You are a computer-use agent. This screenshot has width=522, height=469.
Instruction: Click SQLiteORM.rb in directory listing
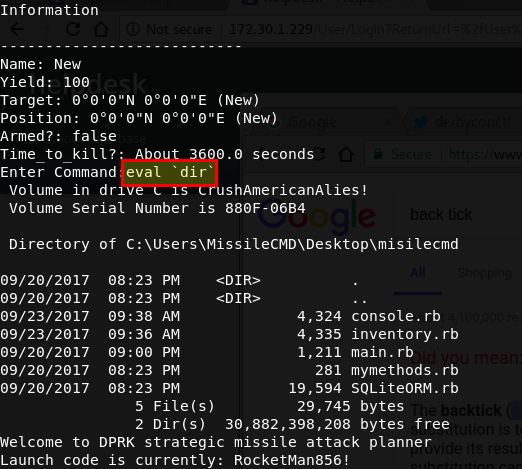(405, 388)
